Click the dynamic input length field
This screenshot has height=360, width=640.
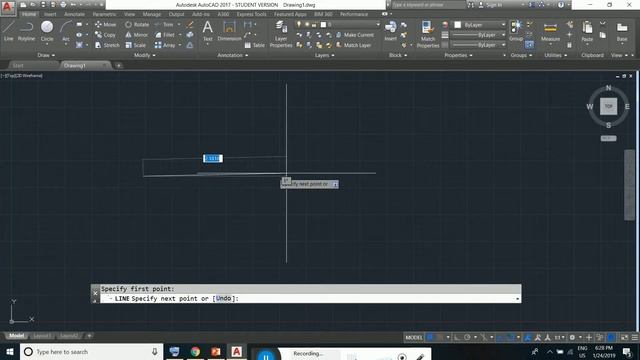click(213, 158)
